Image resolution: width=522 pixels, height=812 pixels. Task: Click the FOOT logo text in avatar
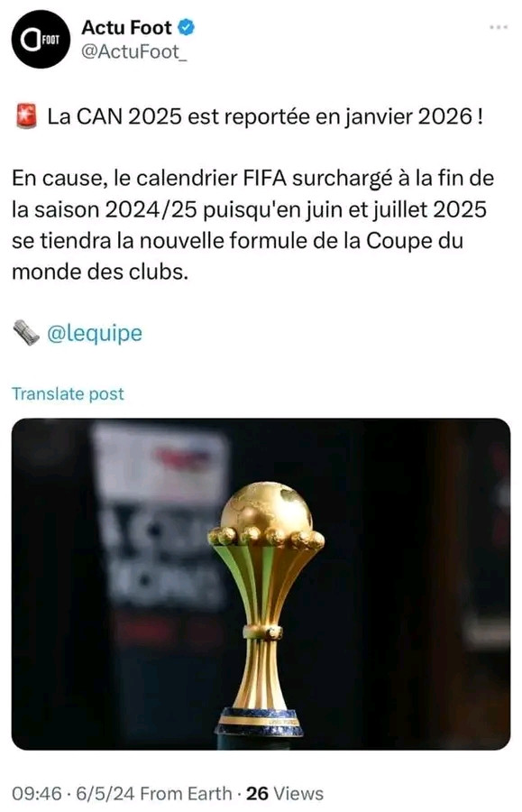(50, 40)
